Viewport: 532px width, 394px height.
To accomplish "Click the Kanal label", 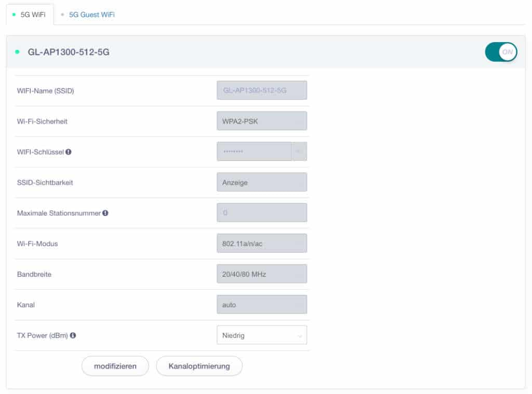I will [x=26, y=305].
